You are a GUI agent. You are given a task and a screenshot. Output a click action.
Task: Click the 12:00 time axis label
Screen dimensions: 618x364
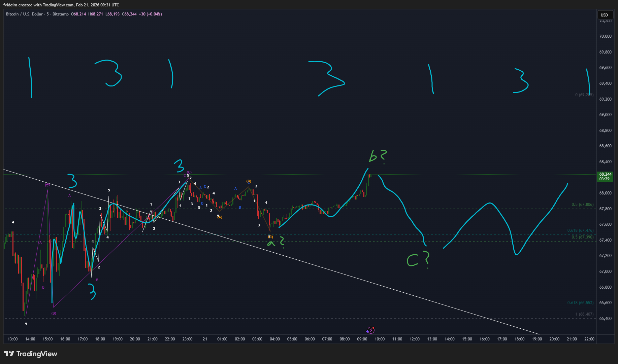(x=415, y=339)
